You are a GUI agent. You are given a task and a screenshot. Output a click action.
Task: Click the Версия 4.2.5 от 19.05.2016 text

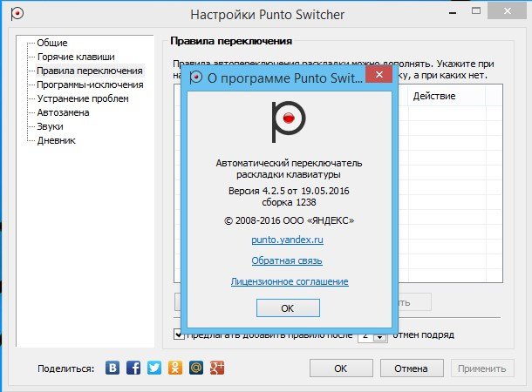[289, 191]
